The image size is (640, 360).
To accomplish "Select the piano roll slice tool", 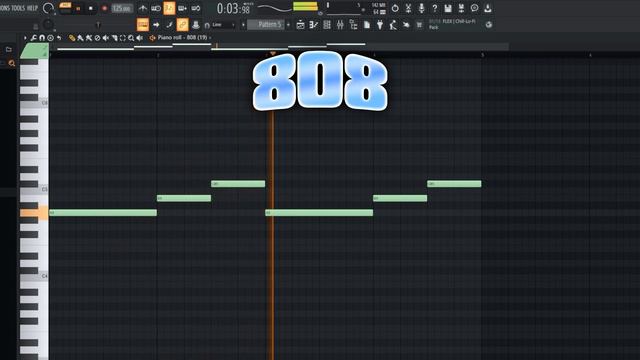I will click(x=114, y=38).
